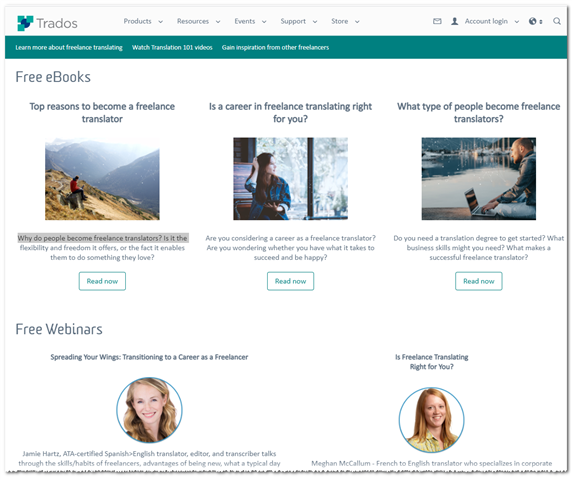Click the user account person icon
This screenshot has height=480, width=572.
(455, 22)
